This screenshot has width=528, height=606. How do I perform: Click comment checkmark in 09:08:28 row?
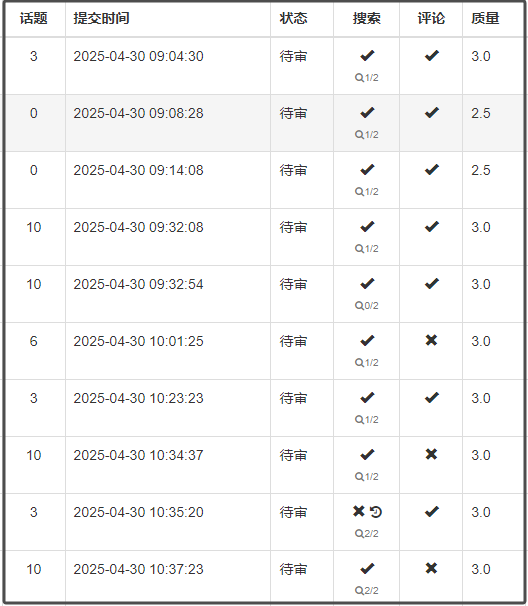[x=431, y=112]
